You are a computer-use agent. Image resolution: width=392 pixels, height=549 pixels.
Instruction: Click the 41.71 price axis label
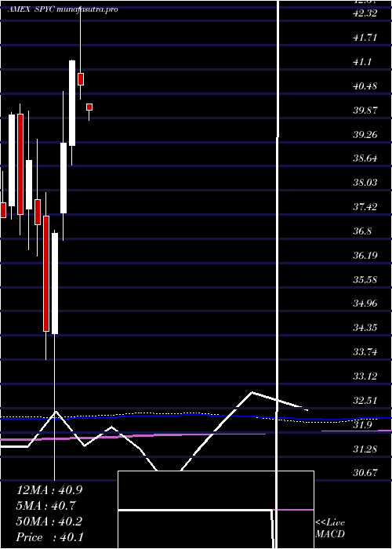click(365, 38)
